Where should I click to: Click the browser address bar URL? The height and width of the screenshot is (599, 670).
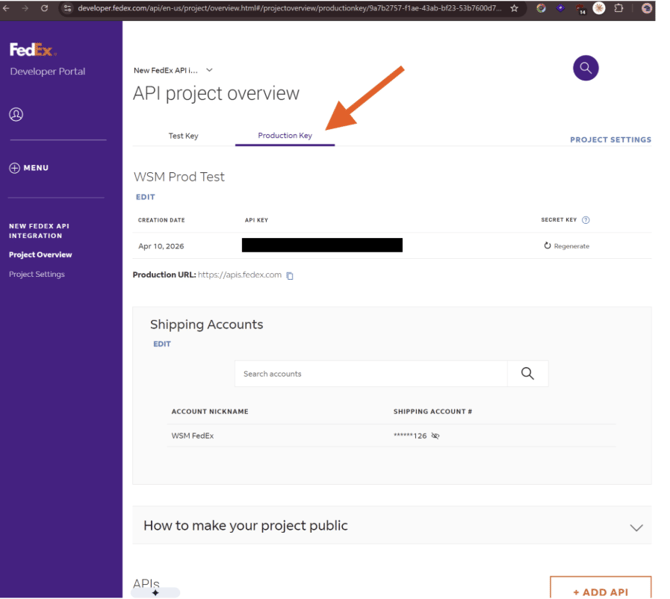pyautogui.click(x=289, y=8)
